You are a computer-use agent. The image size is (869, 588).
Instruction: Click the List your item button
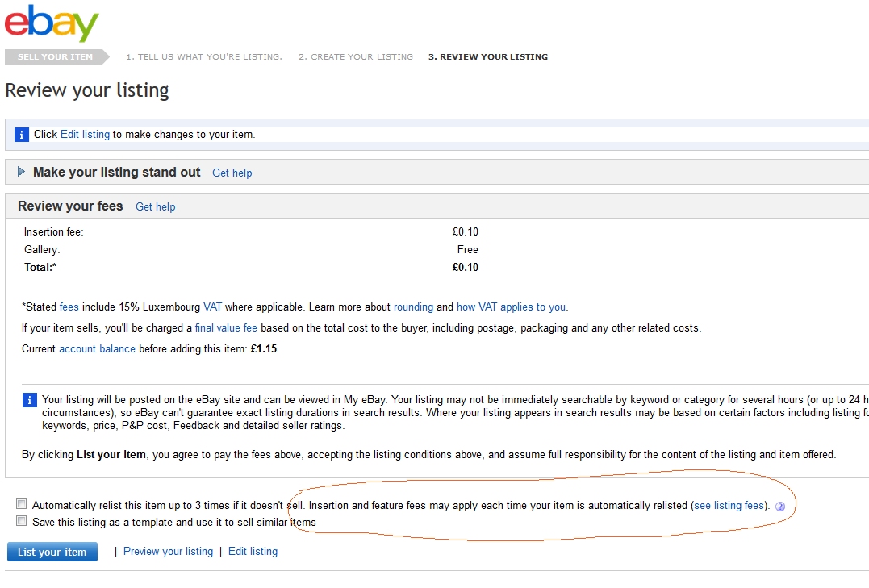click(52, 552)
